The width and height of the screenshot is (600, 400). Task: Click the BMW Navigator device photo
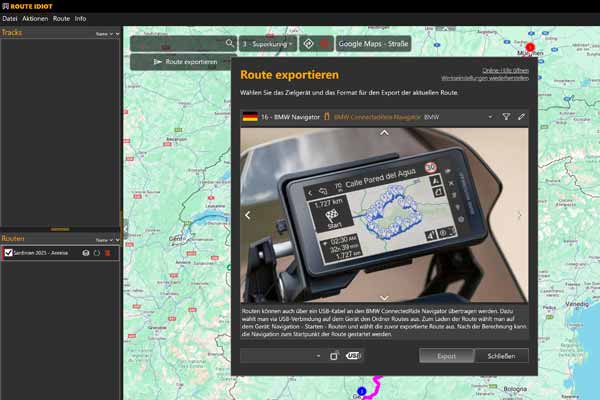(384, 215)
